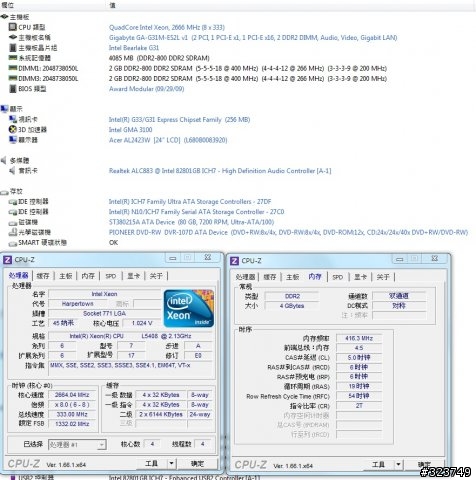Open the Intel Bearlake G31 chipset link
Screen dimensions: 476x480
point(134,48)
